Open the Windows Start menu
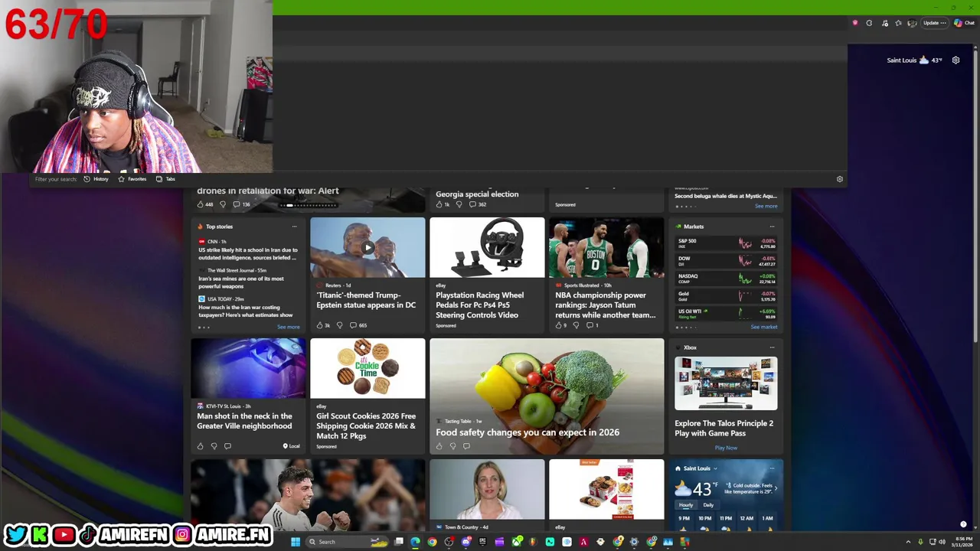This screenshot has width=980, height=551. click(x=295, y=542)
